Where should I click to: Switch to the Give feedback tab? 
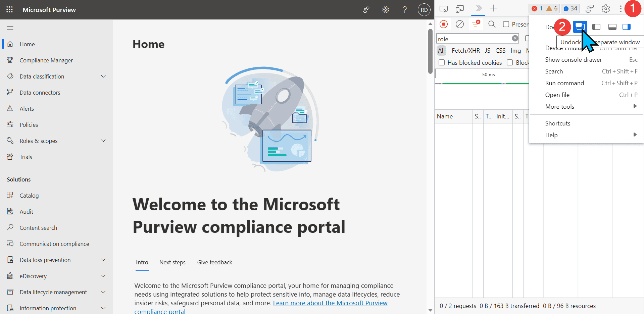(214, 262)
